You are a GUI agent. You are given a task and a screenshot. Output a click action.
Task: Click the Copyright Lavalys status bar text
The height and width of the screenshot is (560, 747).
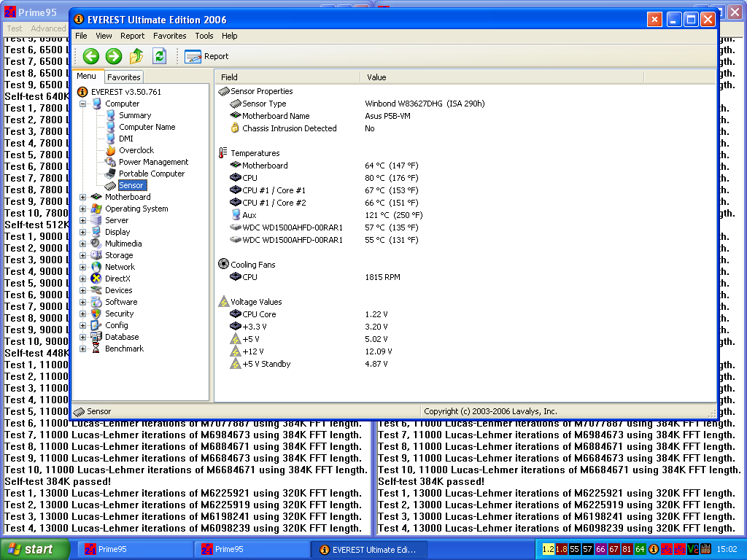tap(490, 411)
